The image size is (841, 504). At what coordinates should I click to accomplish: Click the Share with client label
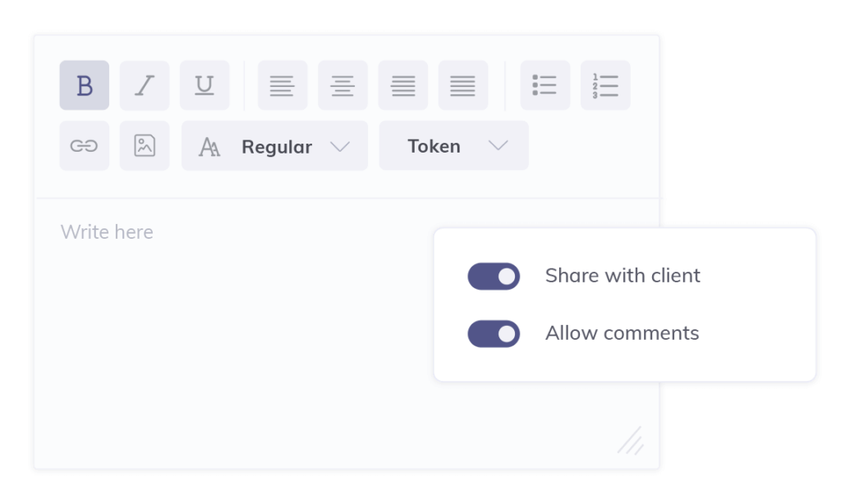coord(623,276)
